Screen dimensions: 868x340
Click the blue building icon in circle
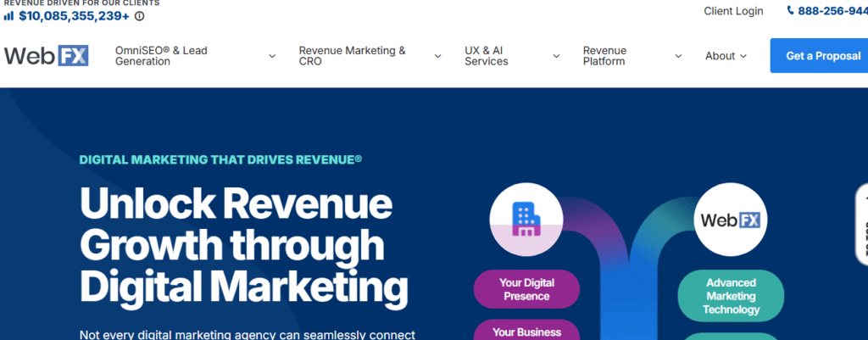click(x=526, y=220)
